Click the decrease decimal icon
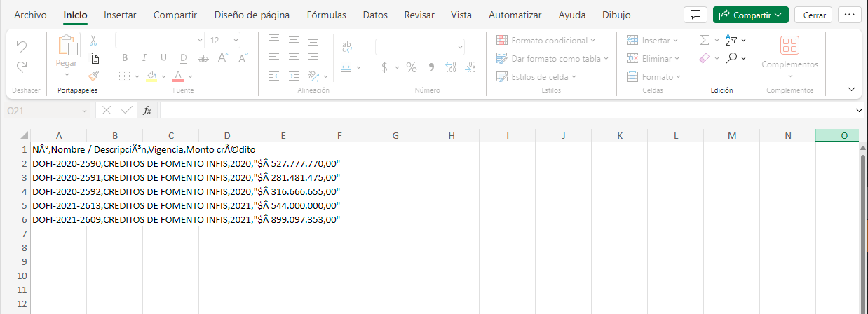This screenshot has height=314, width=868. coord(470,67)
